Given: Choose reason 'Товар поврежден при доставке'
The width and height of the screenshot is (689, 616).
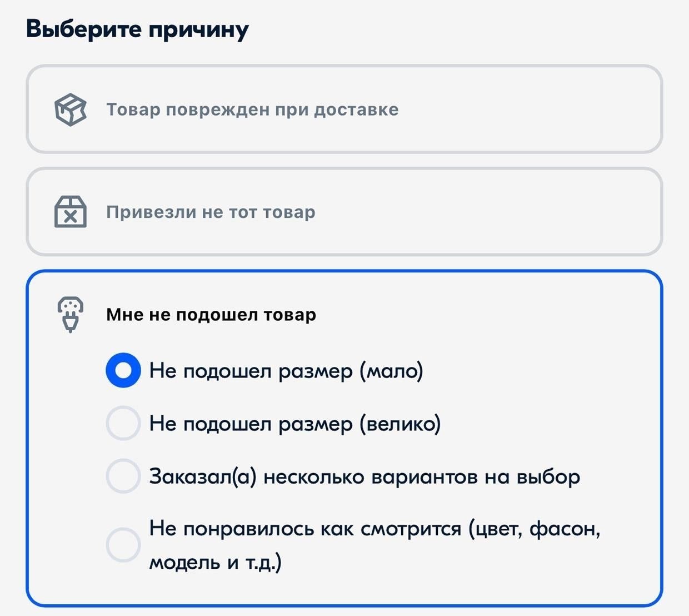Looking at the screenshot, I should pos(344,109).
